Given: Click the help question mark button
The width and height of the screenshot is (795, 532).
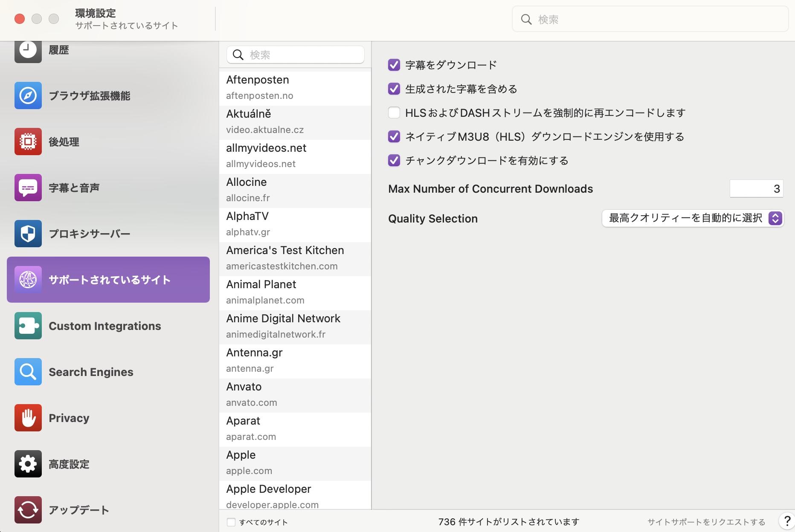Looking at the screenshot, I should pyautogui.click(x=787, y=521).
